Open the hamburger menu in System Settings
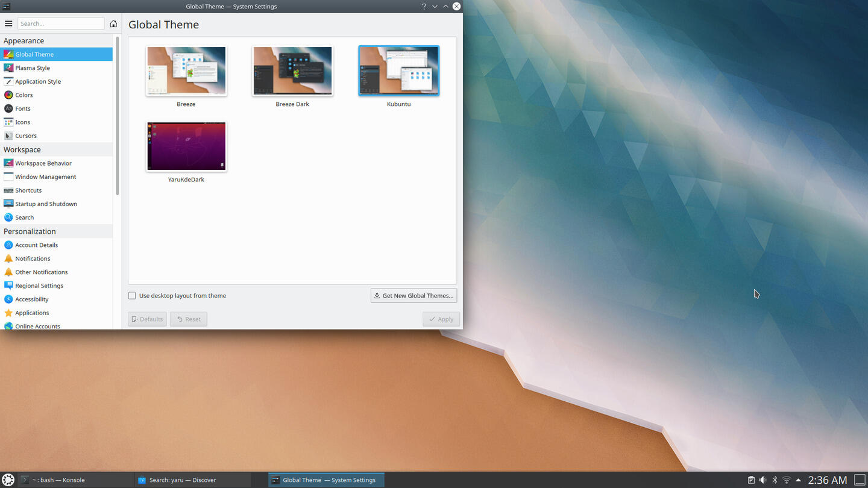The width and height of the screenshot is (868, 488). click(x=8, y=23)
